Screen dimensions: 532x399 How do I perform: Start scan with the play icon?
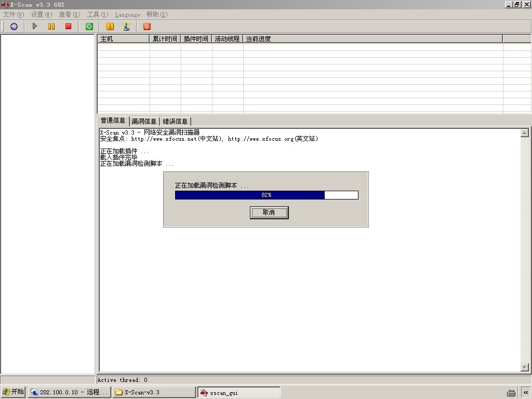click(35, 26)
